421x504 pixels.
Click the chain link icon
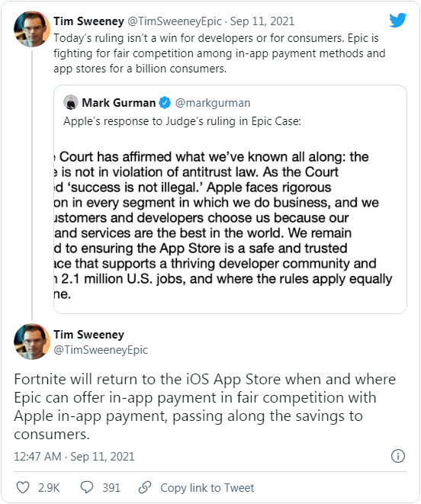coord(145,487)
